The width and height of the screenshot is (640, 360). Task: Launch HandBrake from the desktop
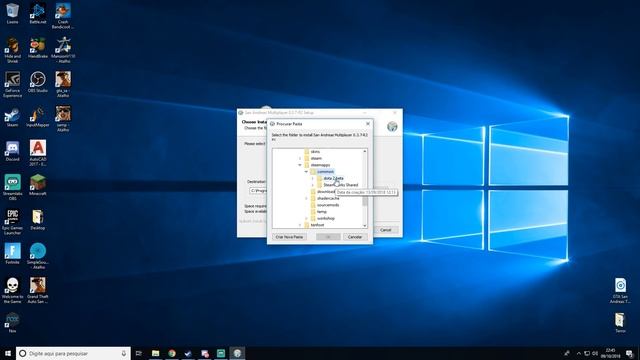[x=38, y=48]
